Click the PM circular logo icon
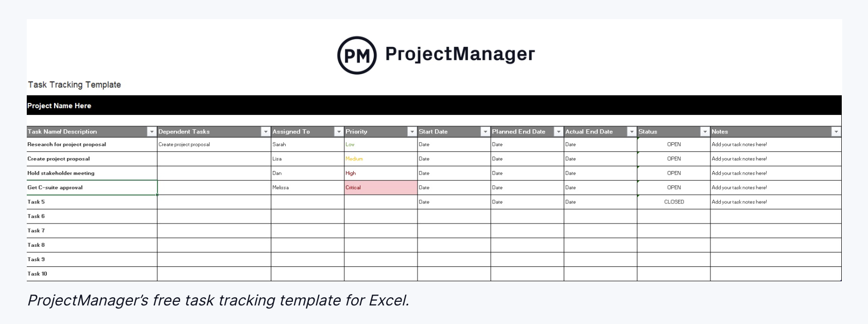This screenshot has width=868, height=324. 357,54
